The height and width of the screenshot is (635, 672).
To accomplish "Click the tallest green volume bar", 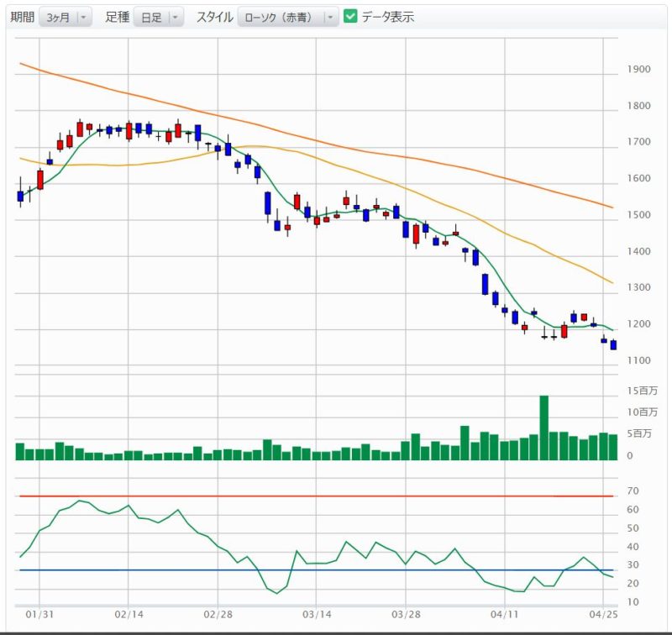I will coord(543,427).
